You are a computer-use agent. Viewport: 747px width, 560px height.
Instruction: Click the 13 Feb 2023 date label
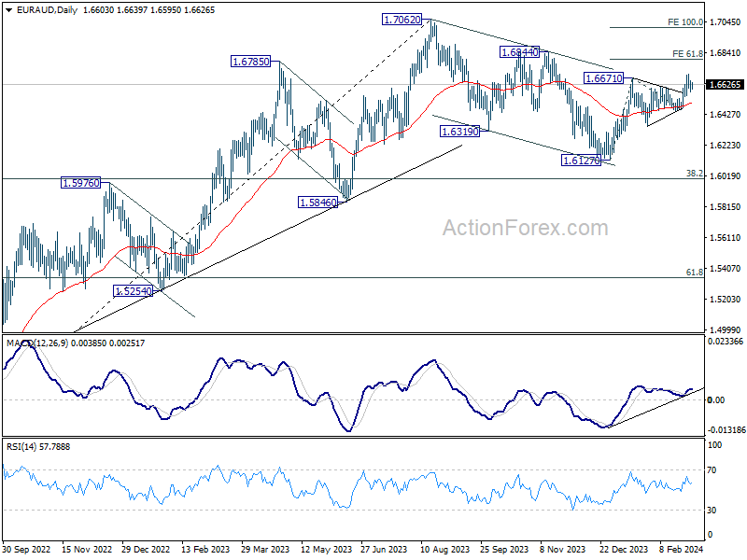205,549
